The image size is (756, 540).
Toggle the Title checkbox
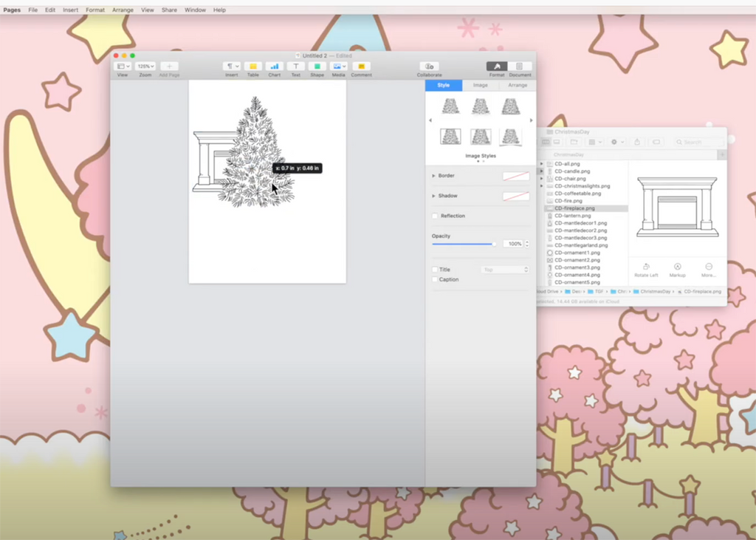[x=435, y=270]
